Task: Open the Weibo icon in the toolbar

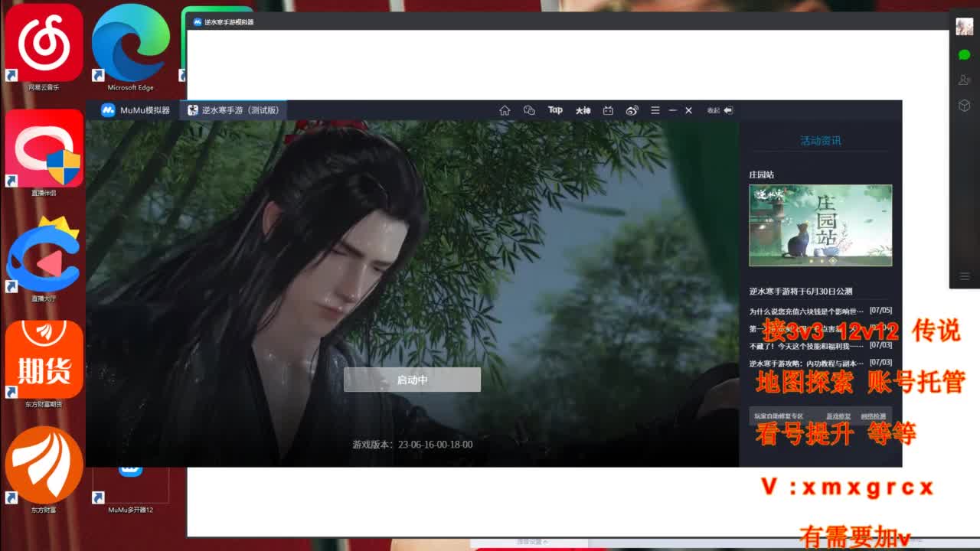Action: pyautogui.click(x=632, y=110)
